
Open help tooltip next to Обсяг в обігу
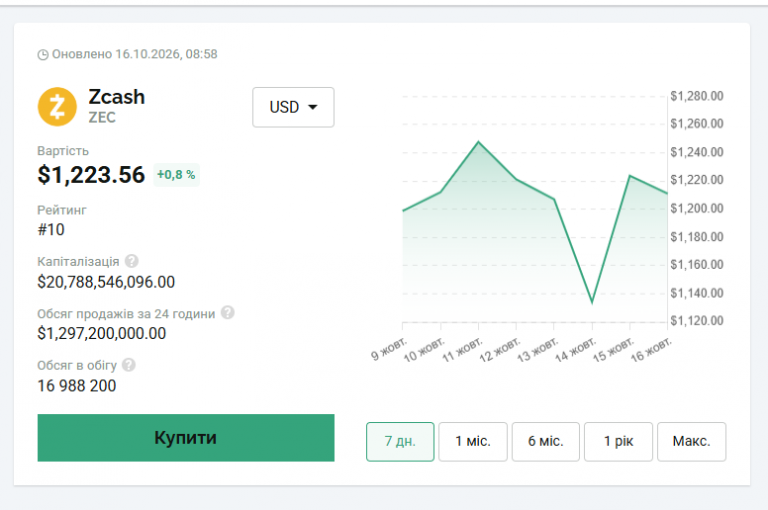coord(129,365)
